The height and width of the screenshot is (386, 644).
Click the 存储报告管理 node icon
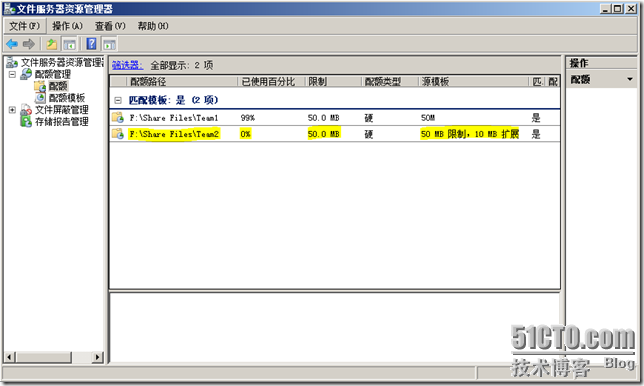[26, 122]
